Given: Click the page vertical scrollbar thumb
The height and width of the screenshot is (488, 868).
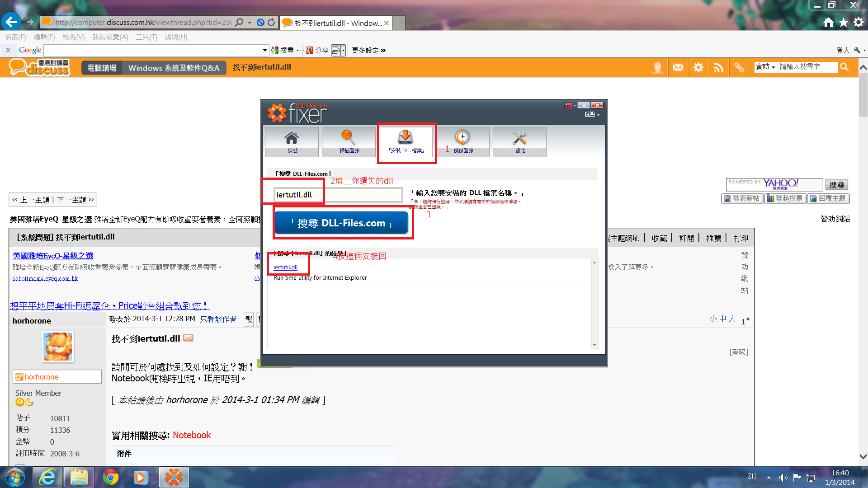Looking at the screenshot, I should (x=863, y=96).
